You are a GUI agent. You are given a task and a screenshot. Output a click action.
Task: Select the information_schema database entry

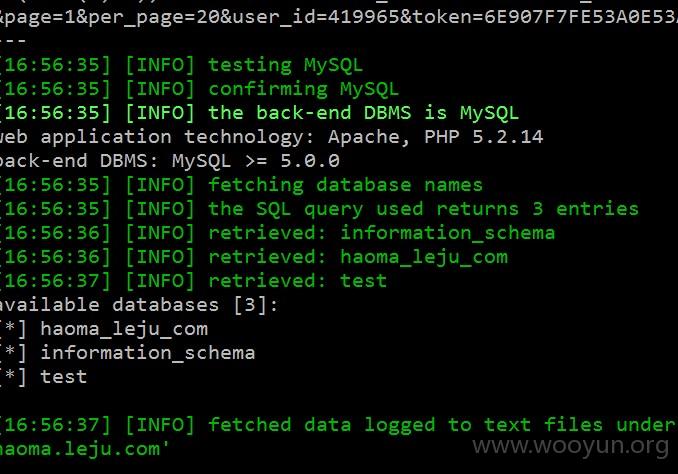148,353
